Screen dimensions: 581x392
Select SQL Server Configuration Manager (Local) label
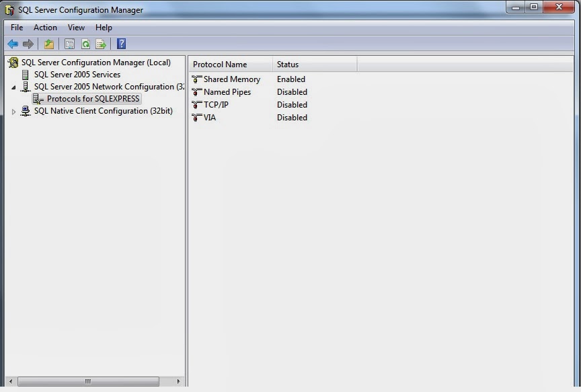(96, 63)
